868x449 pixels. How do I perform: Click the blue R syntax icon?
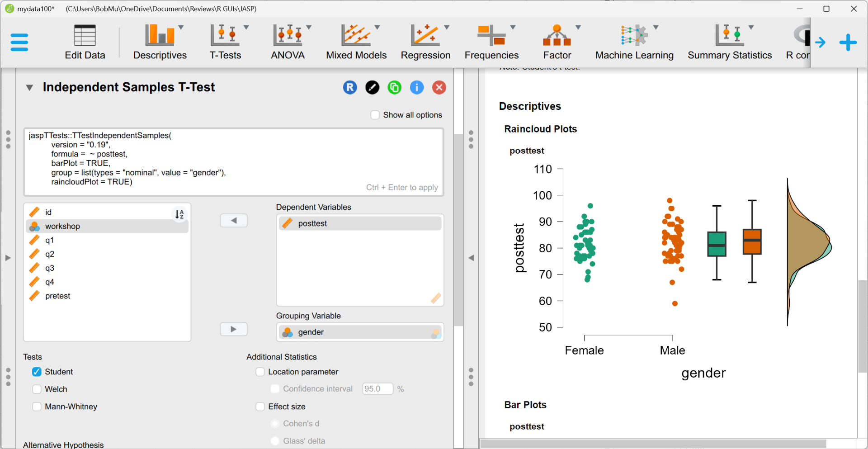350,87
